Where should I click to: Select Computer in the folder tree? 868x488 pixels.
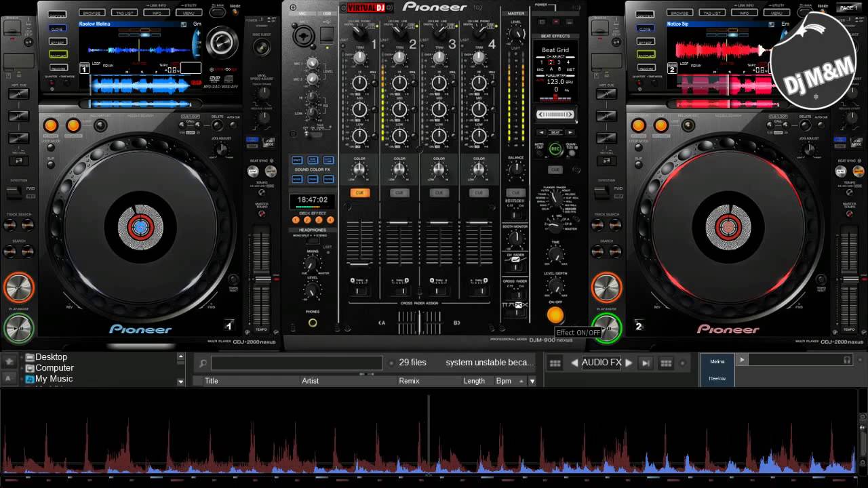pyautogui.click(x=54, y=368)
